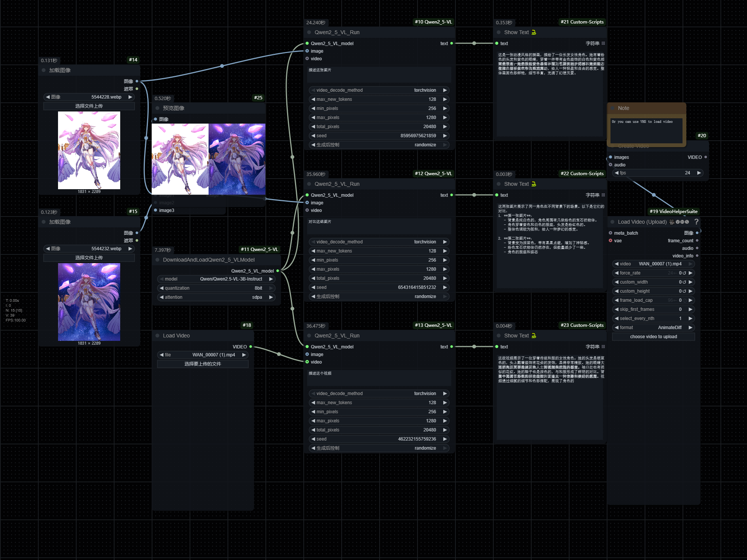The width and height of the screenshot is (747, 560).
Task: Open the question mark help on Load Video (Upload)
Action: click(696, 222)
